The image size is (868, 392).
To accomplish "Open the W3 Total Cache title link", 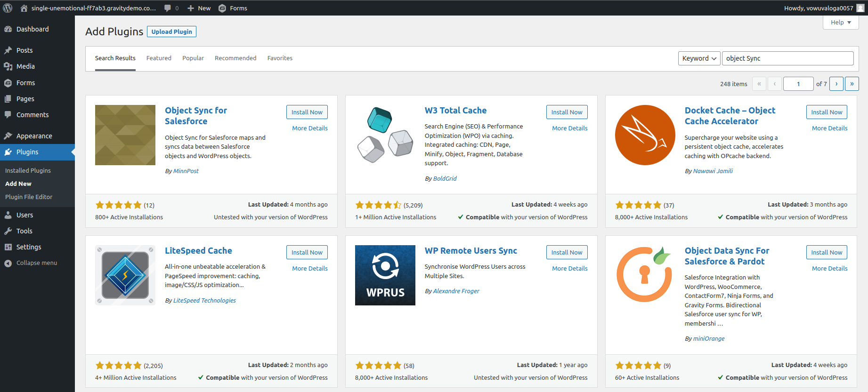I will 455,110.
